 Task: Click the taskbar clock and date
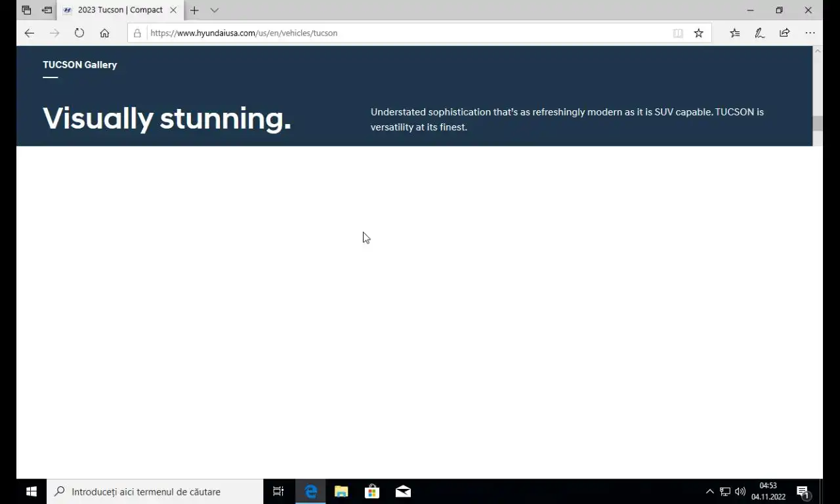pyautogui.click(x=768, y=492)
